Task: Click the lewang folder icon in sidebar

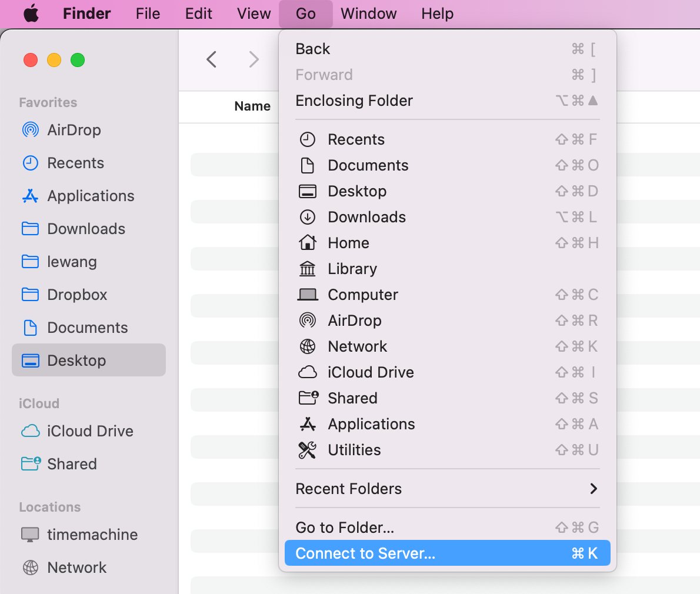Action: [x=31, y=262]
